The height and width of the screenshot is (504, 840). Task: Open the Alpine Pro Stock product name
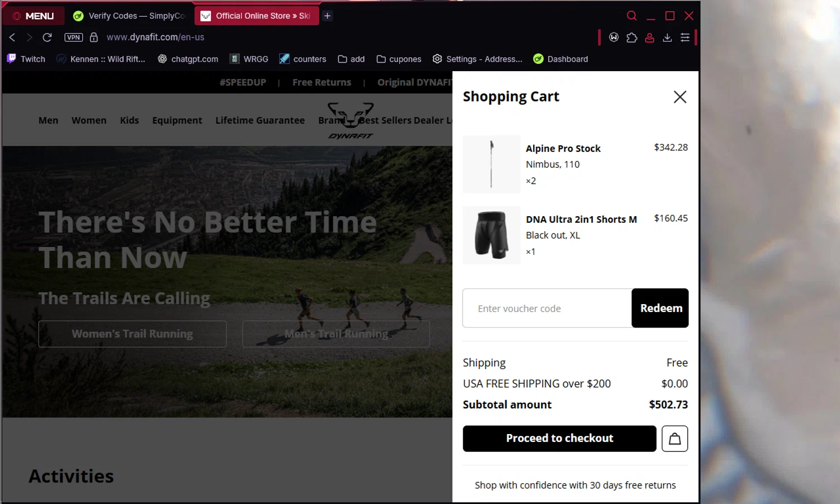[x=563, y=148]
